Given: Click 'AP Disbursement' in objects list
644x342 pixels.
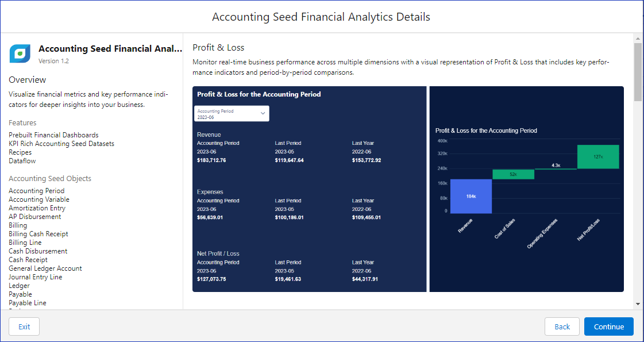Looking at the screenshot, I should click(35, 217).
